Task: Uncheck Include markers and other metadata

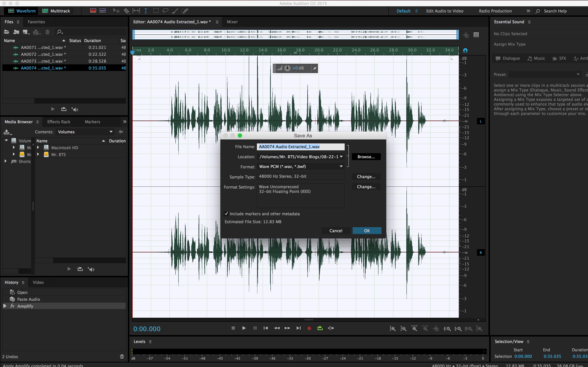Action: point(227,214)
